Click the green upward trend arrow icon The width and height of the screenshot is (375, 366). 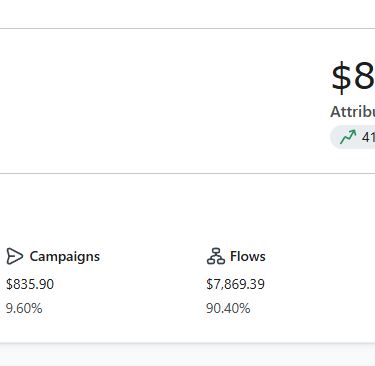point(348,137)
